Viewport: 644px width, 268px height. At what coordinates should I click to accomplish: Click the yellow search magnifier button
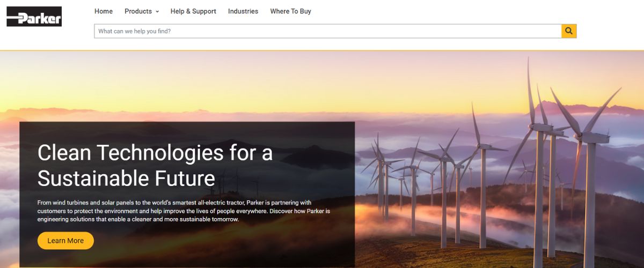pyautogui.click(x=569, y=31)
